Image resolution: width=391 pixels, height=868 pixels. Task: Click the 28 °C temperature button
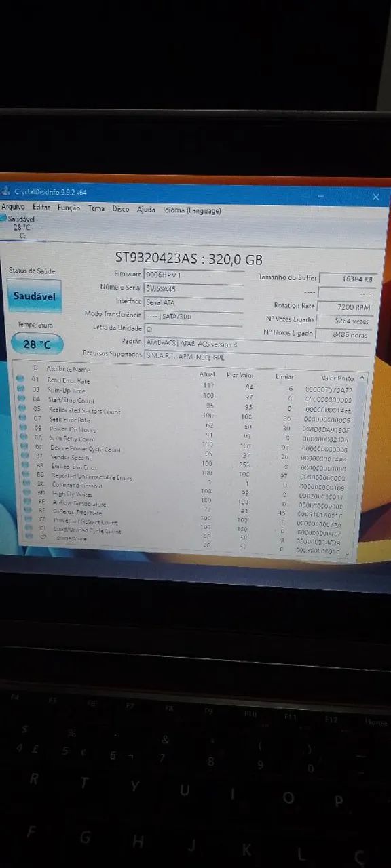pos(37,344)
